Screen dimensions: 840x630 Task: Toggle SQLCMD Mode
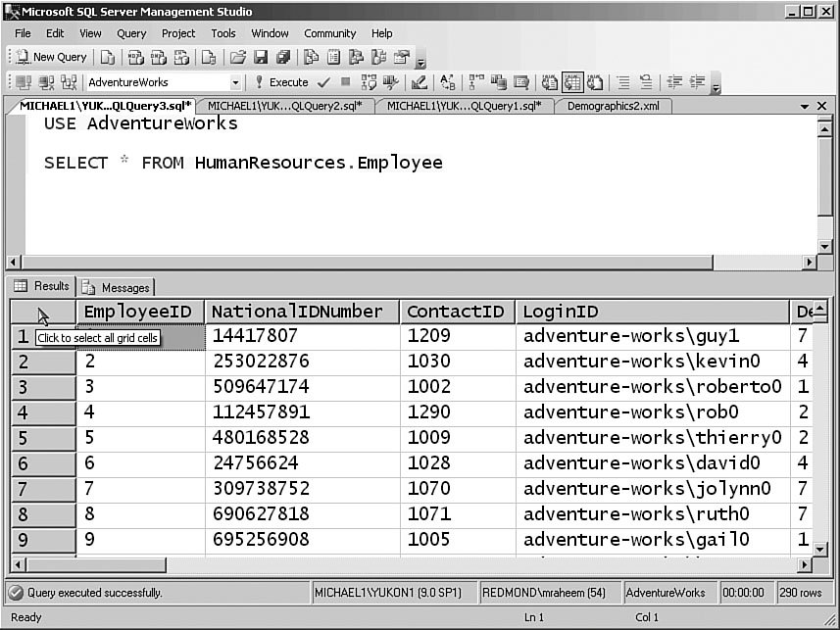pos(521,82)
